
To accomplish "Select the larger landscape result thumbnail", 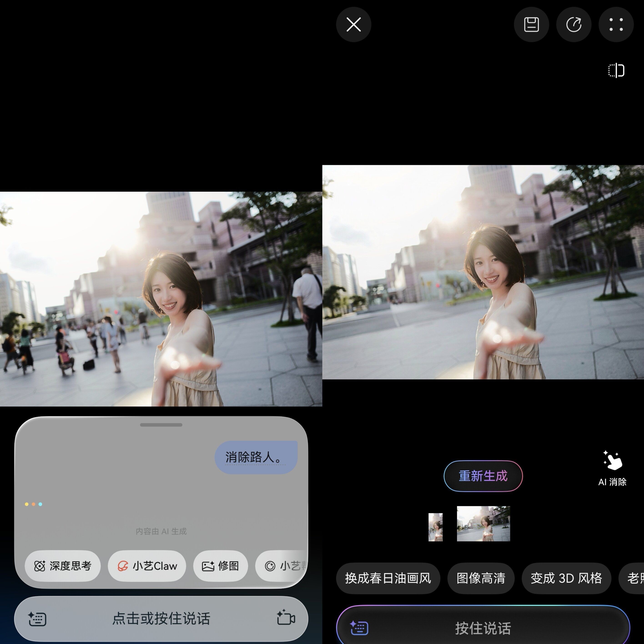I will 483,523.
